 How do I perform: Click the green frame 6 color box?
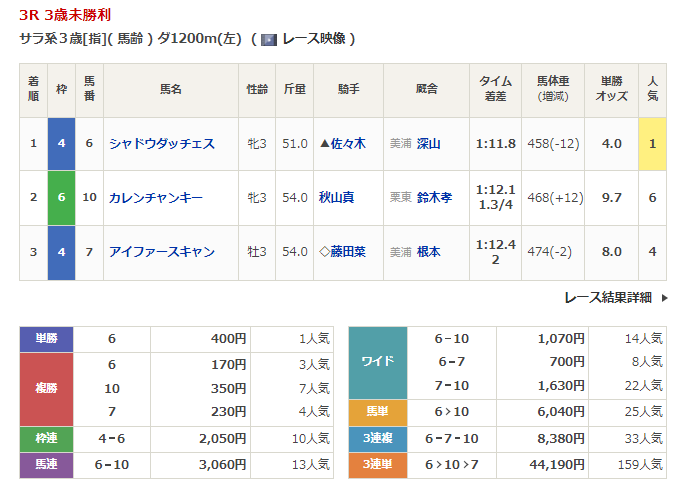61,198
